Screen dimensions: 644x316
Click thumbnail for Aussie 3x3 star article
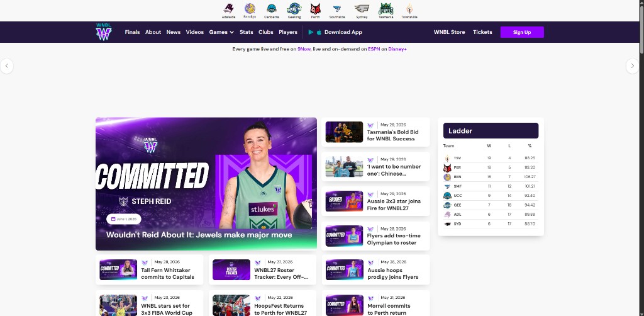344,201
